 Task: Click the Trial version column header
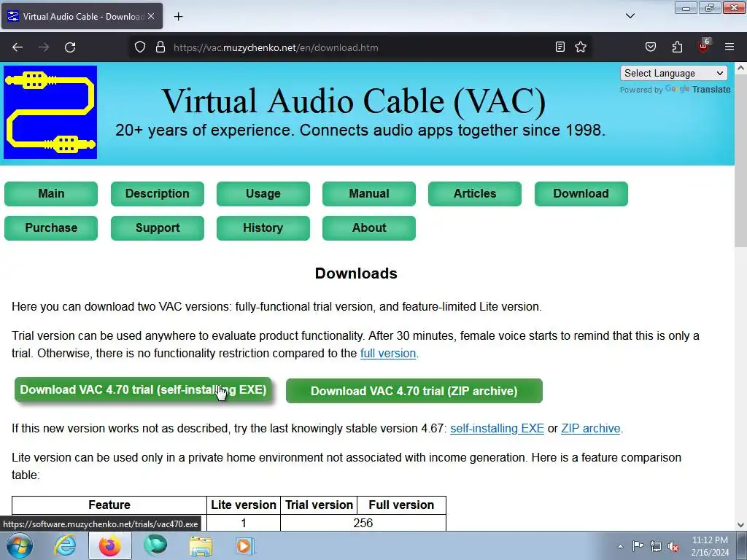319,505
